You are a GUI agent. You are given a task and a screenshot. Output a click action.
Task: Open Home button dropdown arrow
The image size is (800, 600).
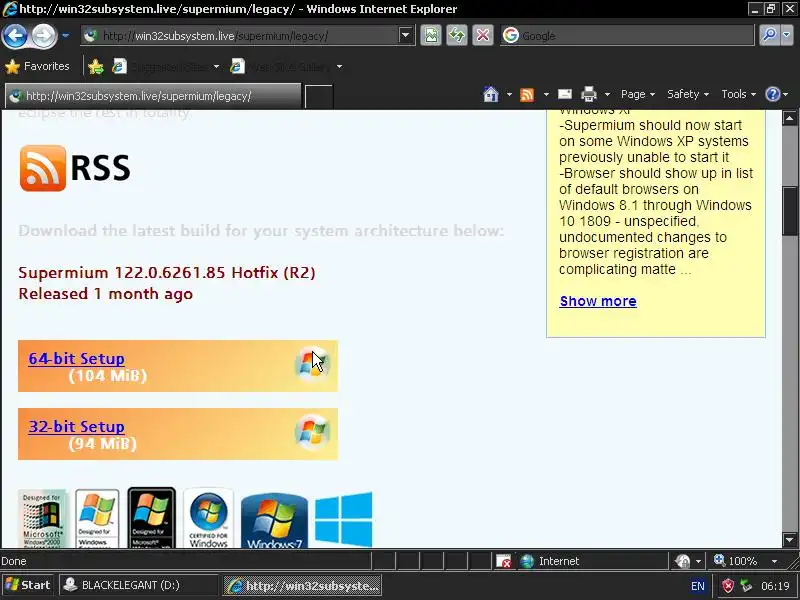coord(509,94)
